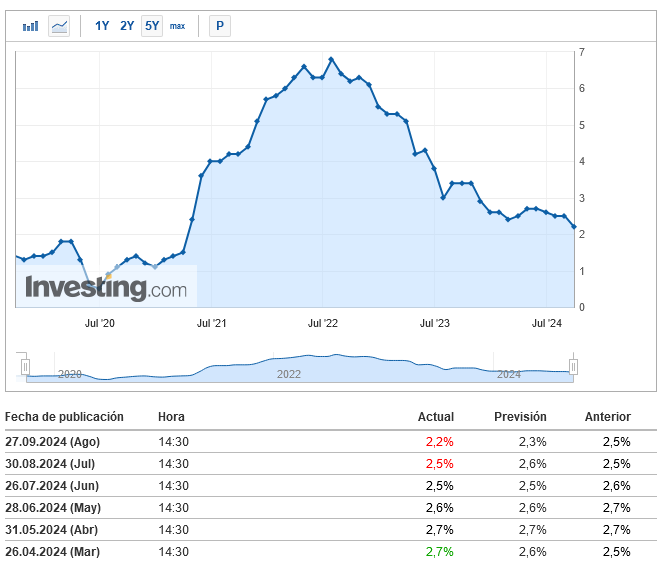Screen dimensions: 662x566
Task: Click the peak data point near Jul '22
Action: (x=331, y=60)
